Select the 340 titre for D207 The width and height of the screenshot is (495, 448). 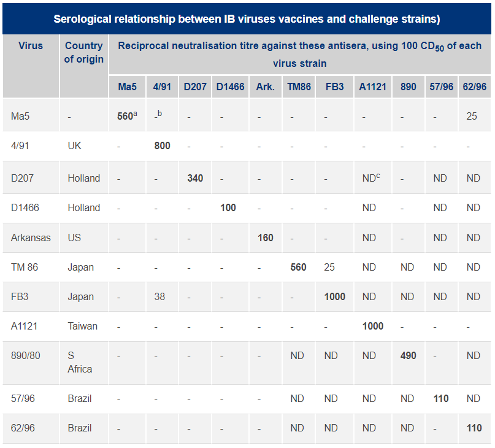[x=194, y=178]
